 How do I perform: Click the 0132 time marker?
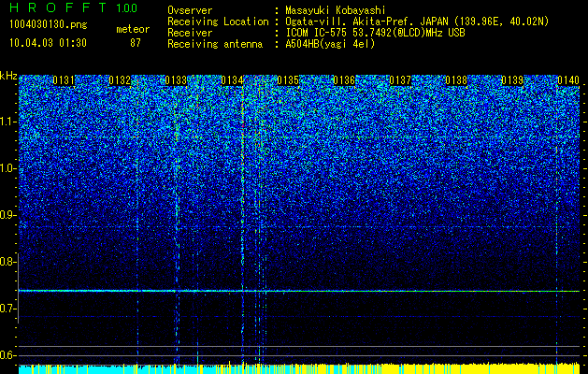120,80
